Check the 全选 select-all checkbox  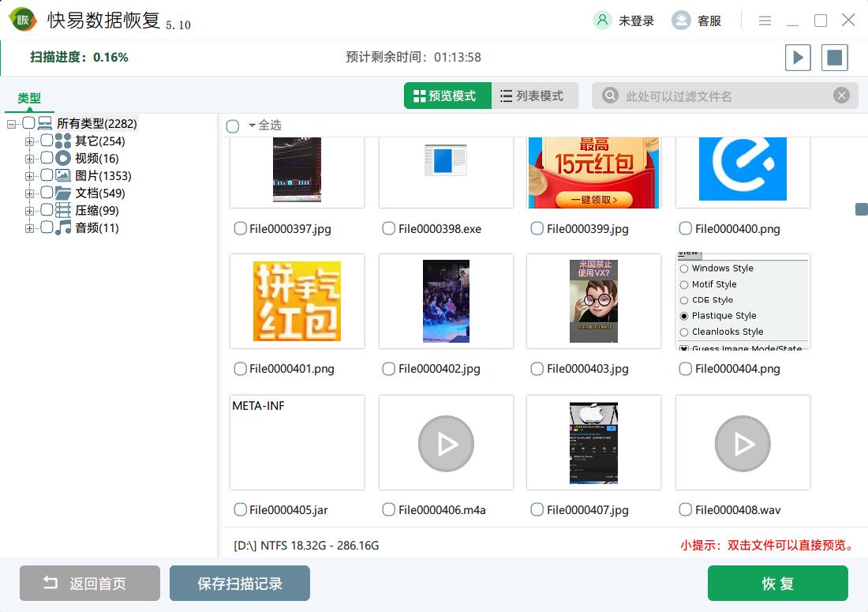pyautogui.click(x=233, y=126)
